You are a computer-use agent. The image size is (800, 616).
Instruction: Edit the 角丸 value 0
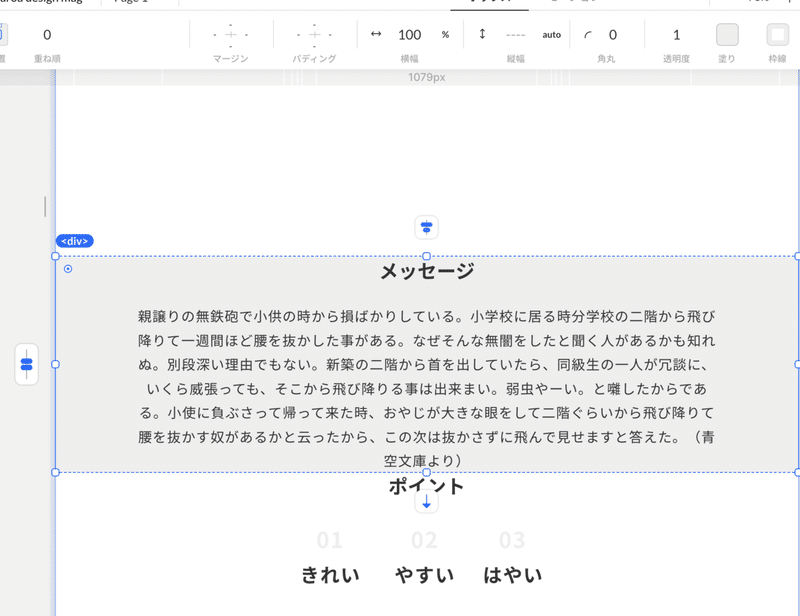613,35
